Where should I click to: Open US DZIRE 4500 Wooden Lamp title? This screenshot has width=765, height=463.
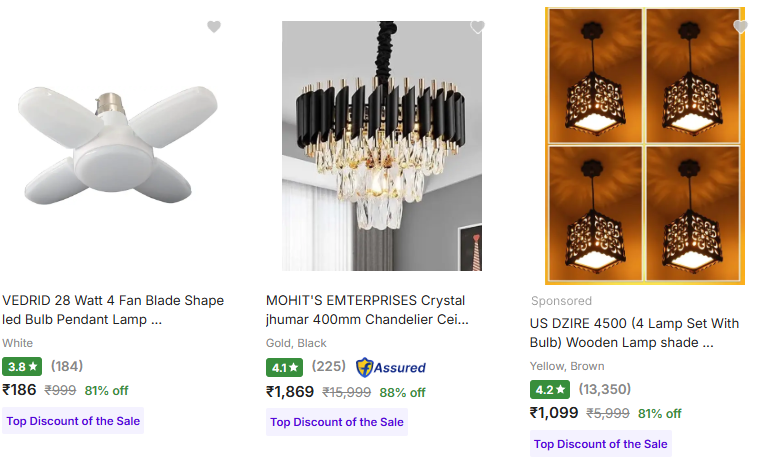click(634, 332)
